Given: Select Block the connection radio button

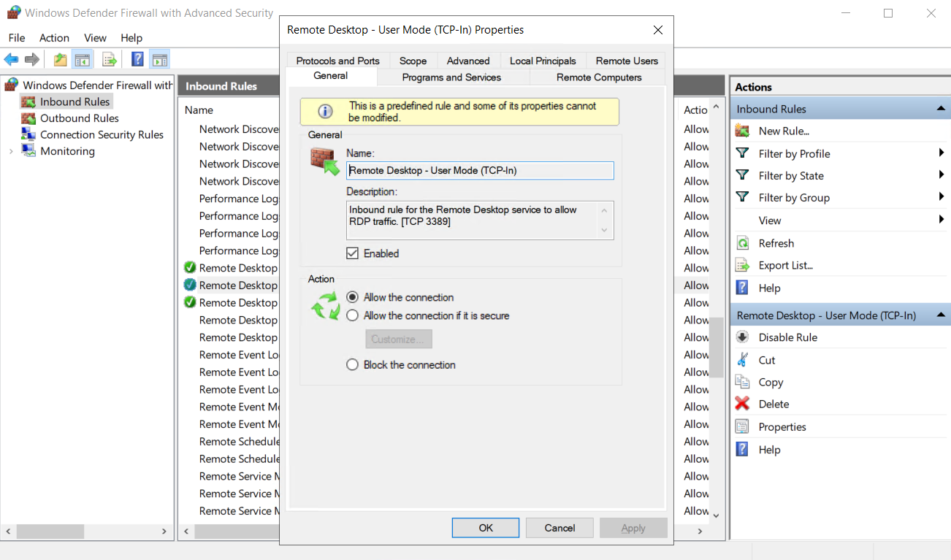Looking at the screenshot, I should tap(353, 364).
